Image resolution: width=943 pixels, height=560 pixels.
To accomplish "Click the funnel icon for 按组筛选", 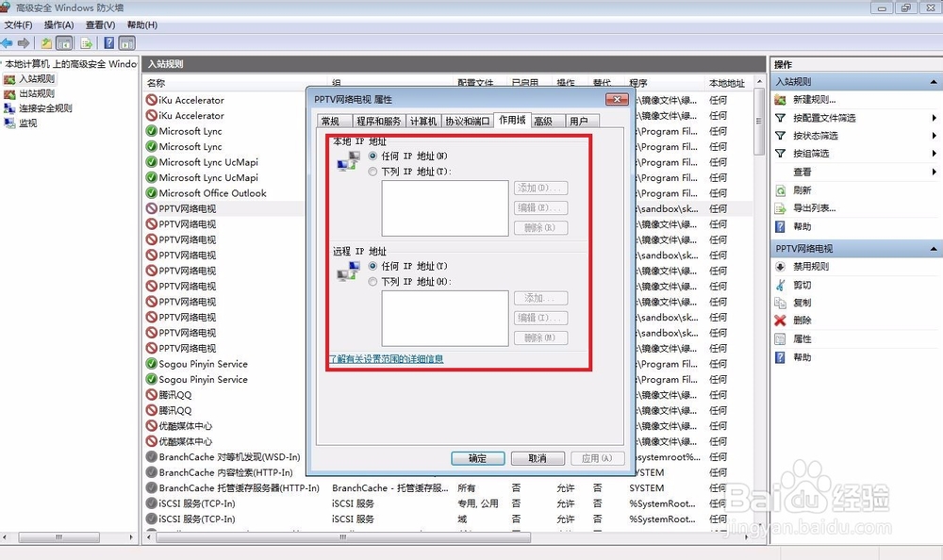I will tap(780, 154).
